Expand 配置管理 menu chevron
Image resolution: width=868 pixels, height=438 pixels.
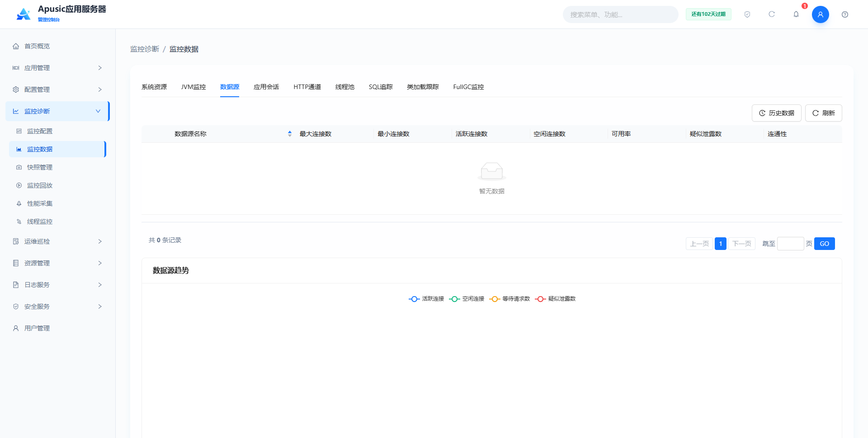point(100,89)
